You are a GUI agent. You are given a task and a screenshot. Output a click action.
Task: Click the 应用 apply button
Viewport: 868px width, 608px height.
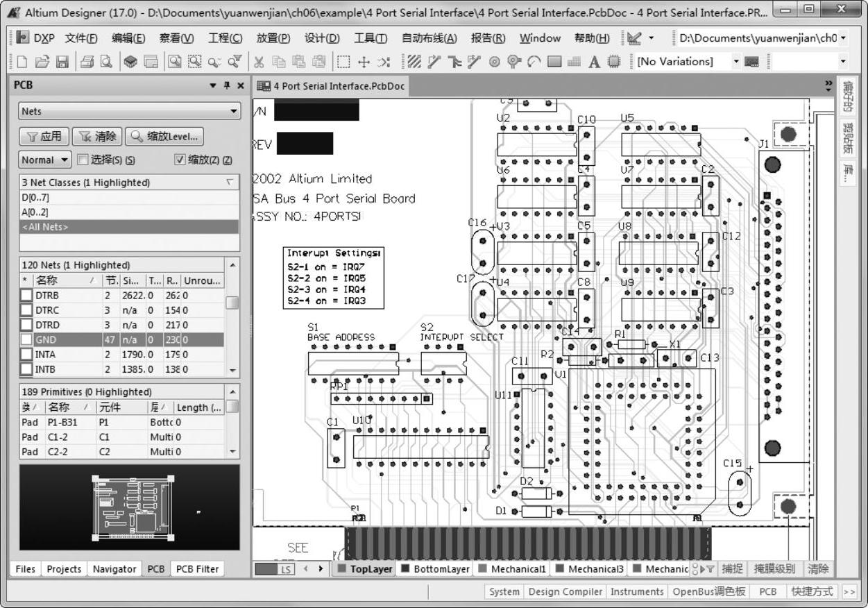click(x=43, y=136)
